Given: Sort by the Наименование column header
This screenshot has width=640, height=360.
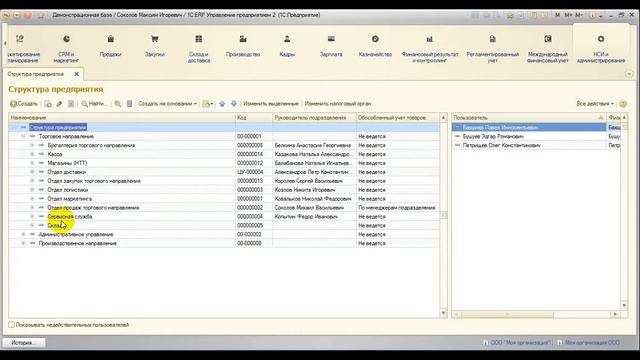Looking at the screenshot, I should tap(122, 118).
